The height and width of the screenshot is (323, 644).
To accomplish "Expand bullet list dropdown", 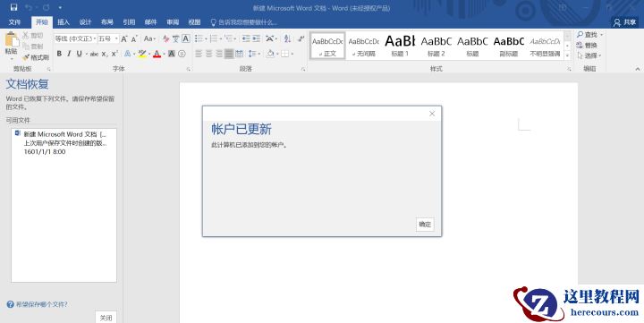I will click(x=207, y=38).
